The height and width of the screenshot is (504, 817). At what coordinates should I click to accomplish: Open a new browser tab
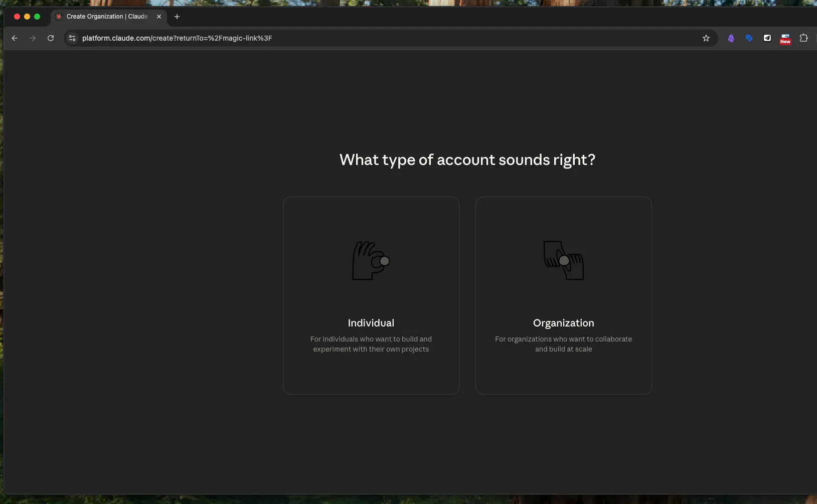tap(177, 17)
